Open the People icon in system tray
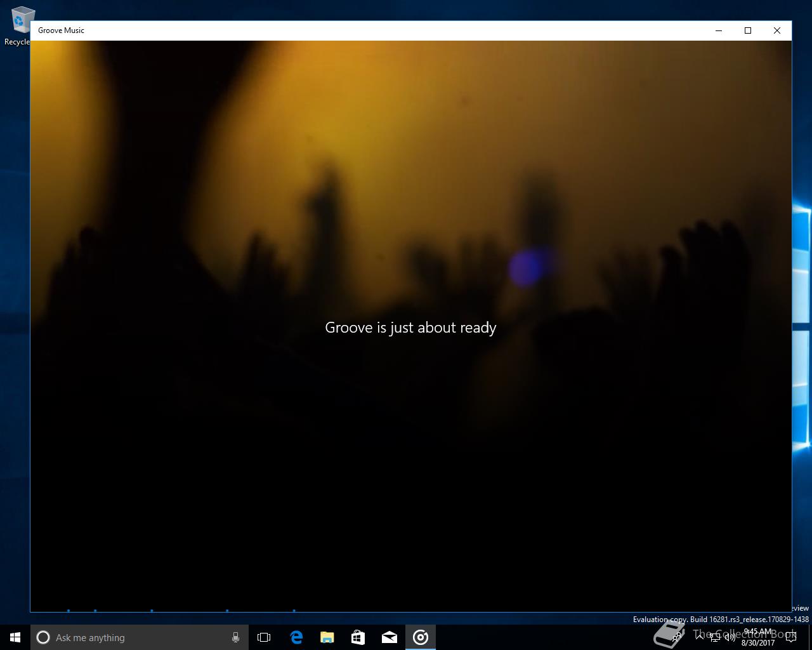This screenshot has height=650, width=812. point(677,637)
